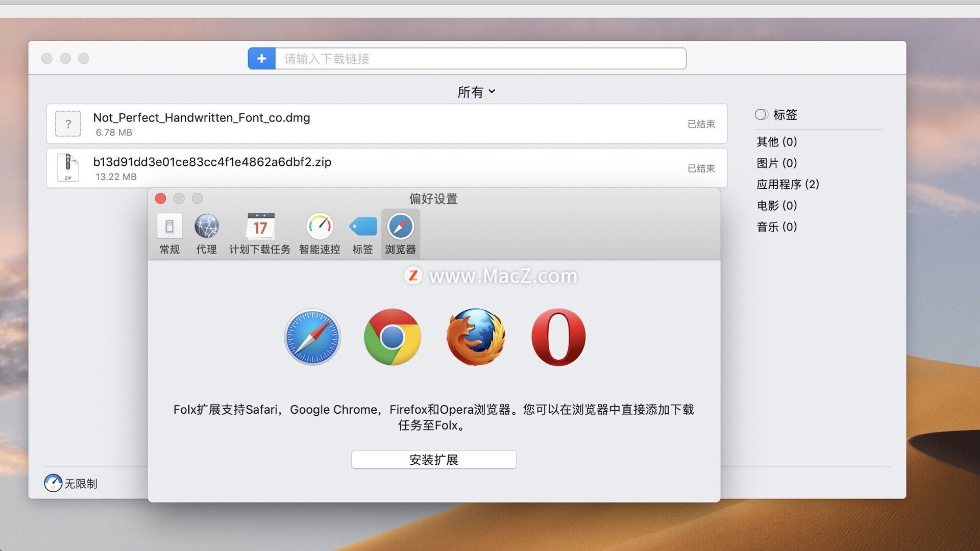
Task: Expand the 所有 filter dropdown
Action: (476, 92)
